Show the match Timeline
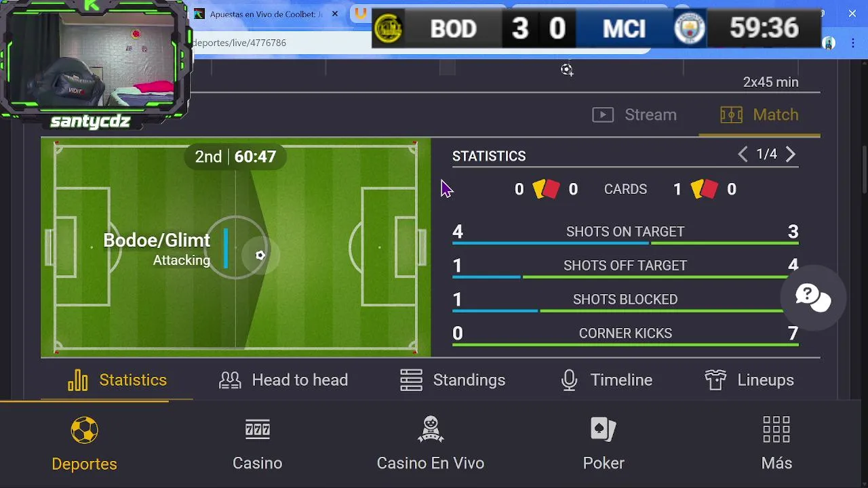The width and height of the screenshot is (868, 488). [x=607, y=380]
